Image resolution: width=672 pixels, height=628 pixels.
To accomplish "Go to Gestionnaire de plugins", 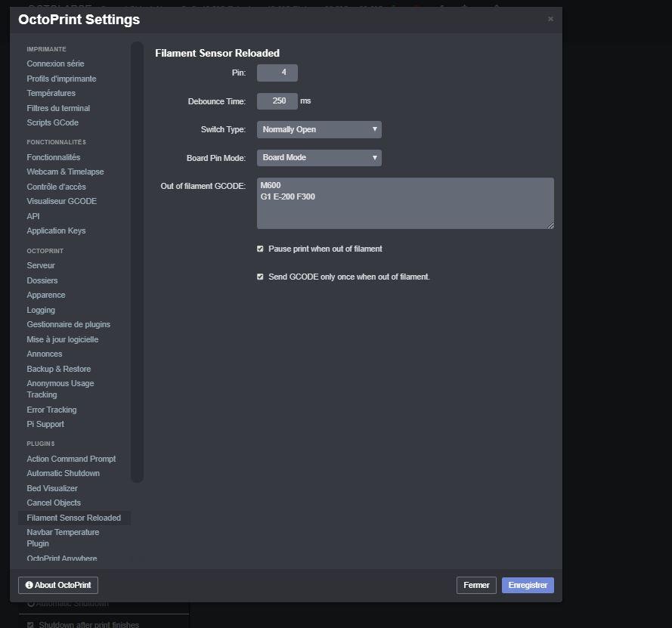I will (68, 324).
